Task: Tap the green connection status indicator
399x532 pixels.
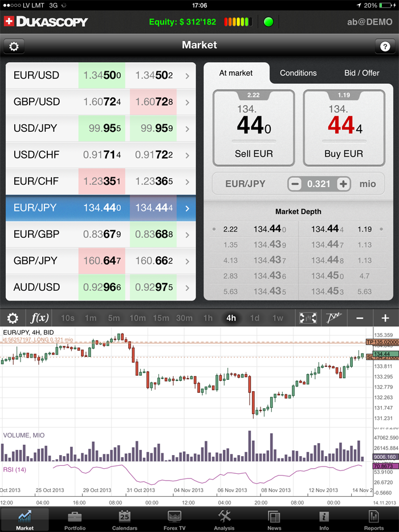Action: click(x=268, y=22)
